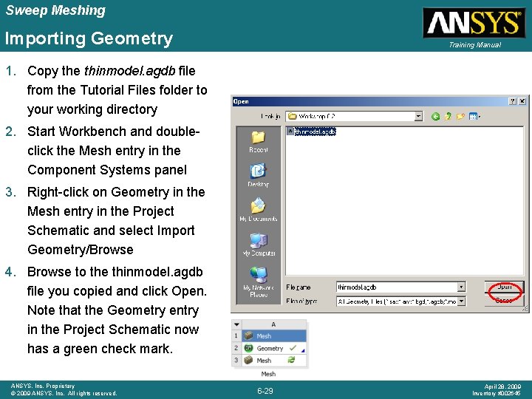This screenshot has width=532, height=399.
Task: Click the Geometry green check mark
Action: pyautogui.click(x=293, y=348)
